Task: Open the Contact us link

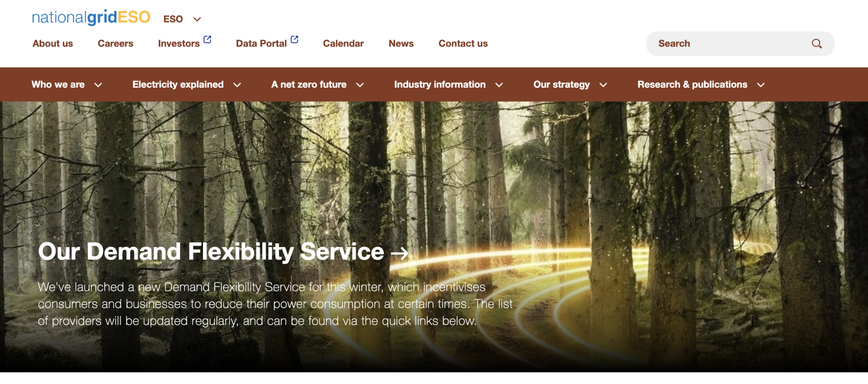Action: (x=463, y=44)
